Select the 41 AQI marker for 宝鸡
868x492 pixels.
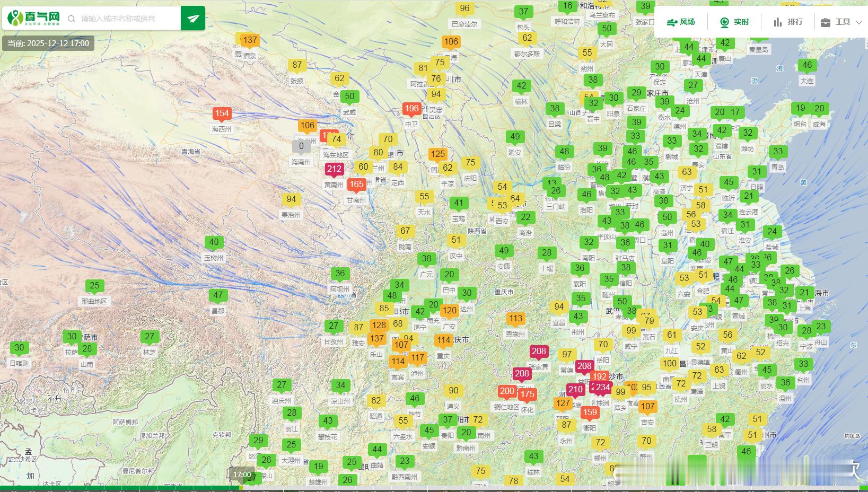point(459,204)
